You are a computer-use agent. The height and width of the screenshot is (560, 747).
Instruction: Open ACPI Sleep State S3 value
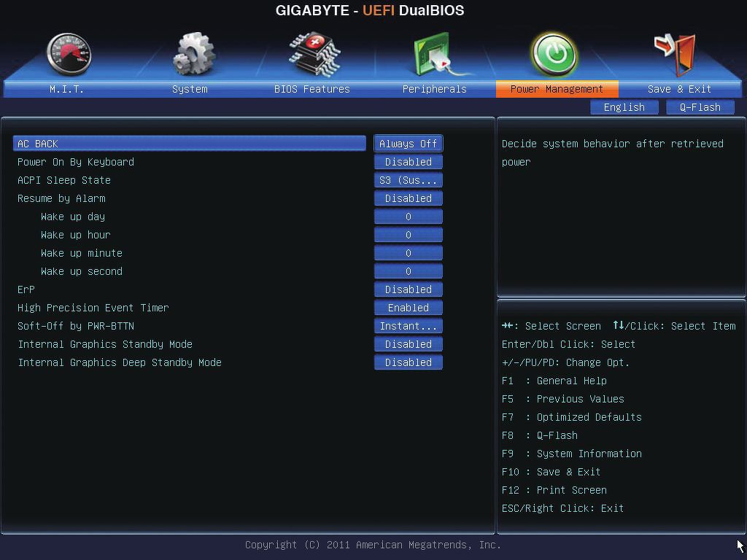coord(409,180)
